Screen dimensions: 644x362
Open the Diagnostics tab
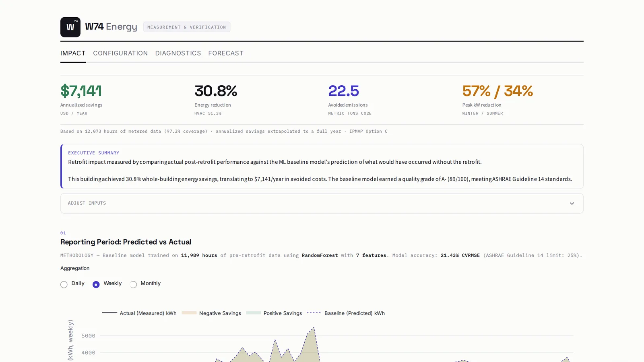coord(178,53)
